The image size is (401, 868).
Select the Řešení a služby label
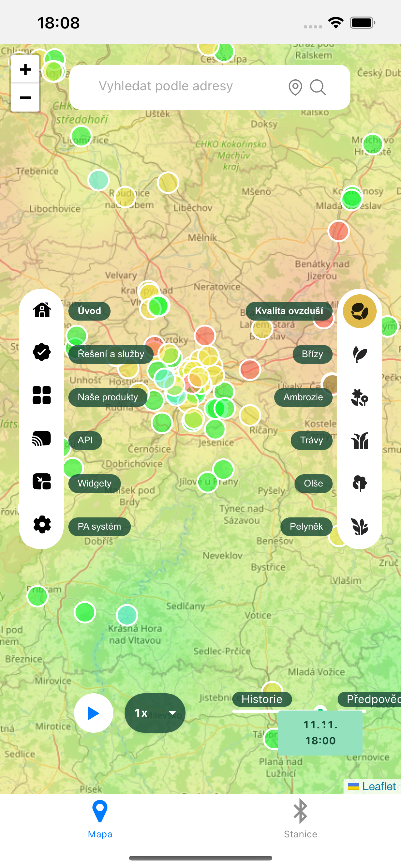(111, 354)
